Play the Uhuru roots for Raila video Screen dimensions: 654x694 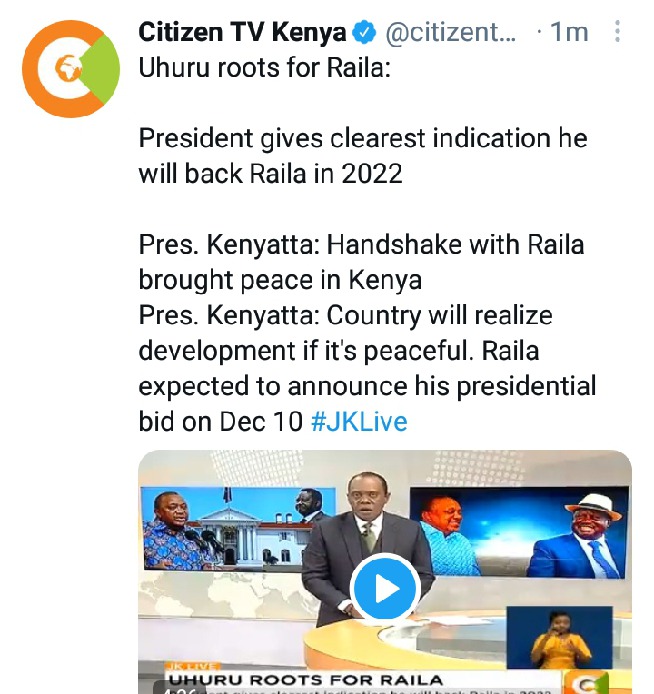coord(385,589)
